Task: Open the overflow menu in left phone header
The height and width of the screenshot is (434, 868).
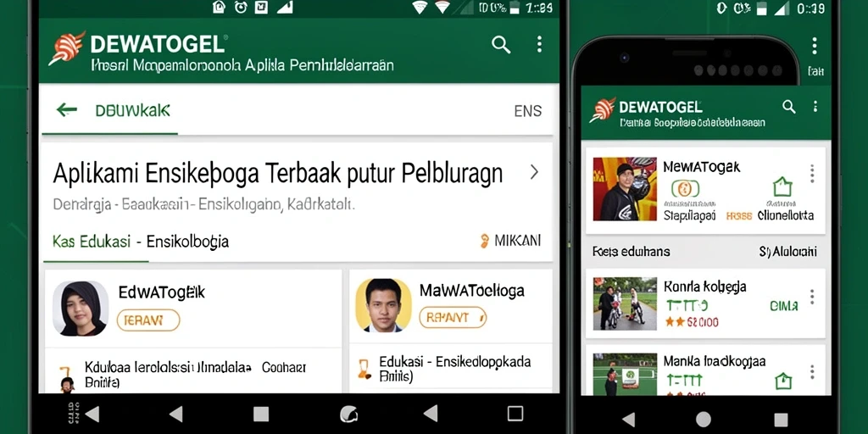Action: [539, 44]
